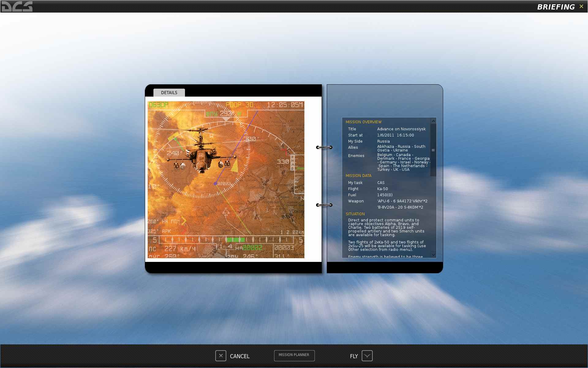Viewport: 588px width, 368px height.
Task: Select the MISSION DATA heading
Action: (x=358, y=176)
